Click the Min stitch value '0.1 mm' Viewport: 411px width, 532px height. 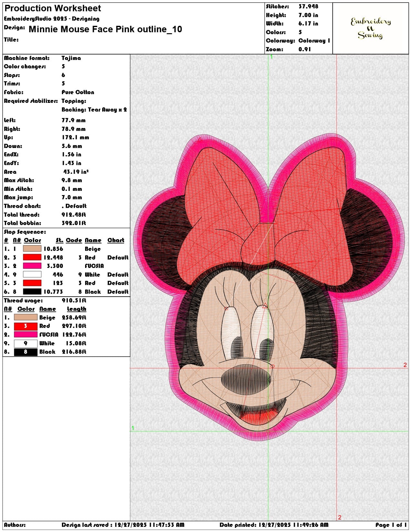(x=72, y=189)
